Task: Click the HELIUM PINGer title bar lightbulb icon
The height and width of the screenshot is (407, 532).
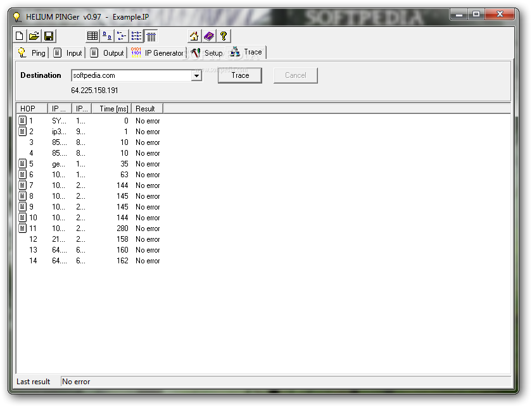Action: [x=17, y=16]
